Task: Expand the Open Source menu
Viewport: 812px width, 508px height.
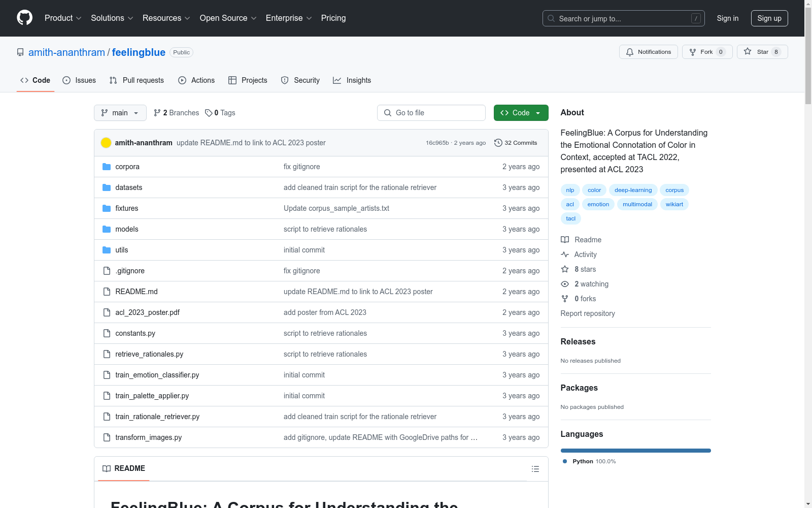Action: [x=228, y=18]
